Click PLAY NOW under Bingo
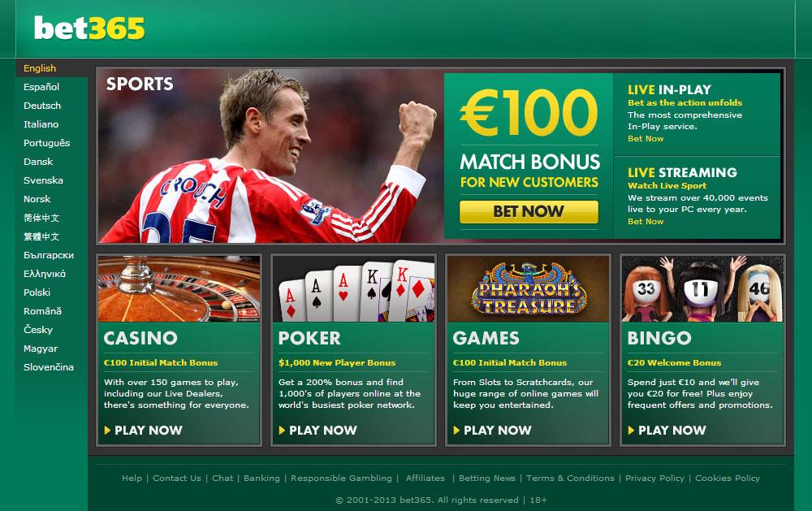This screenshot has width=812, height=511. [x=667, y=430]
